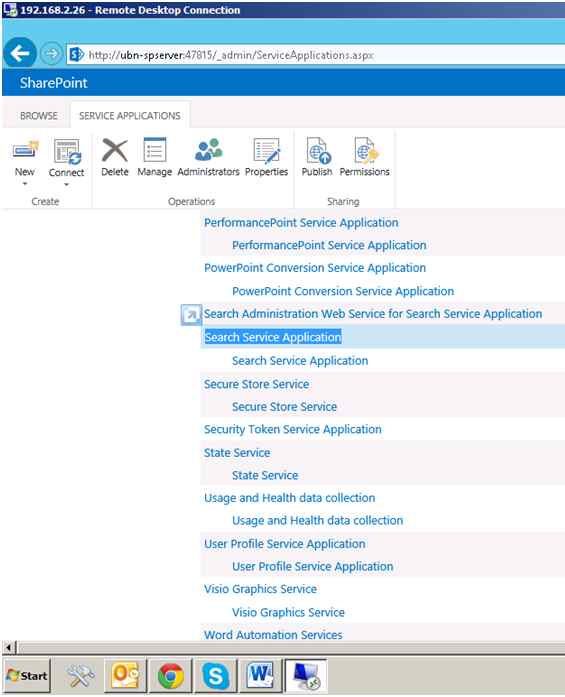This screenshot has width=565, height=697.
Task: Click the Connect ribbon icon
Action: click(67, 151)
